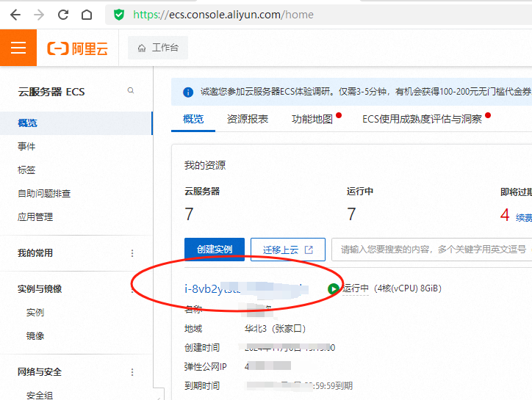532x400 pixels.
Task: Switch to the 概览 tab
Action: 193,119
